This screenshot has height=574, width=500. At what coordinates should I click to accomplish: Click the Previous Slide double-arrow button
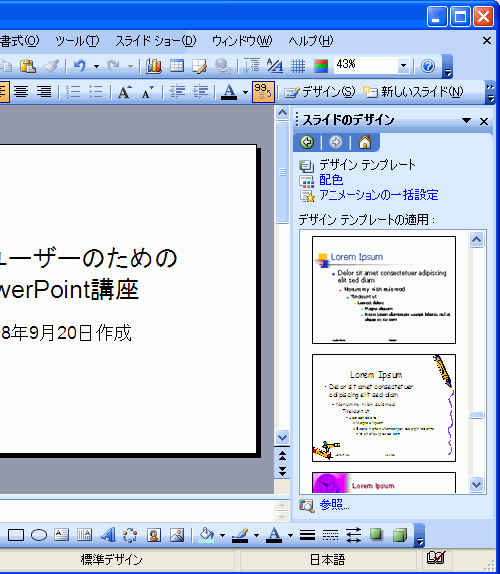(x=282, y=456)
